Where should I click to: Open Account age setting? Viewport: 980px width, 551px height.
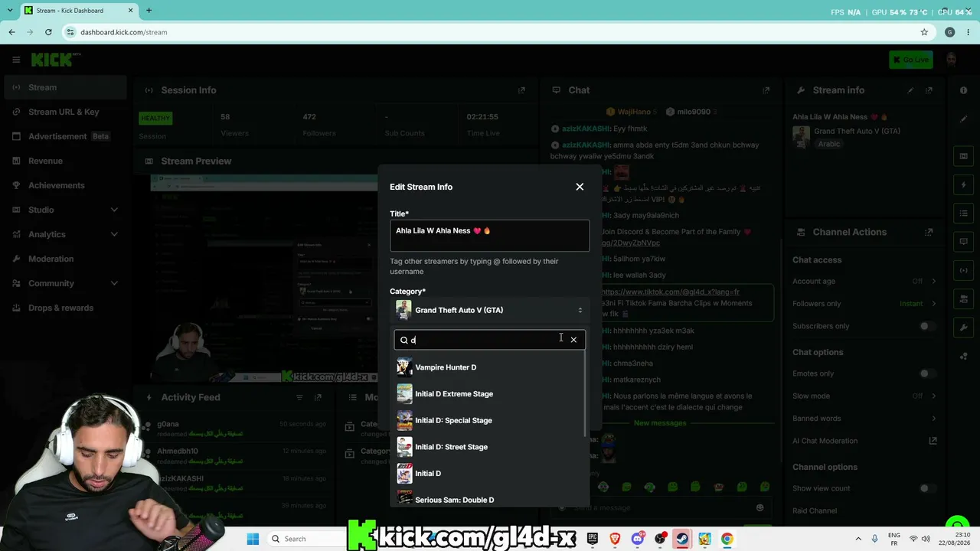[864, 281]
